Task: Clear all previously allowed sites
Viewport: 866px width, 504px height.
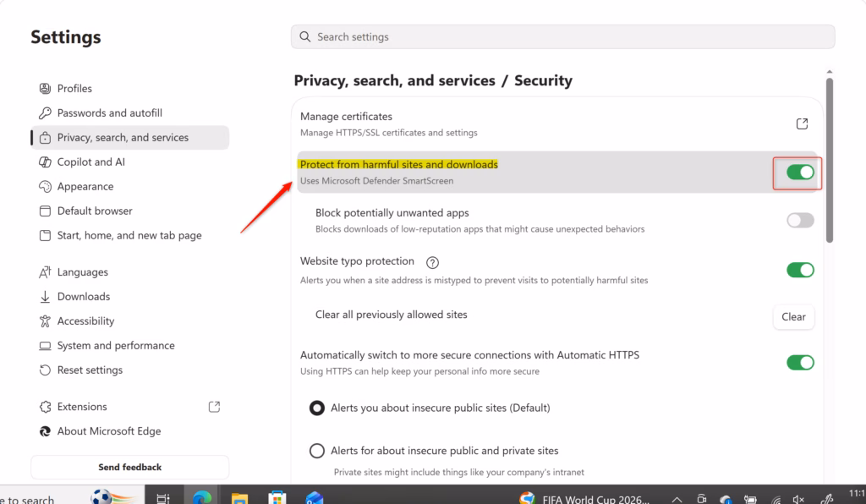Action: tap(793, 317)
